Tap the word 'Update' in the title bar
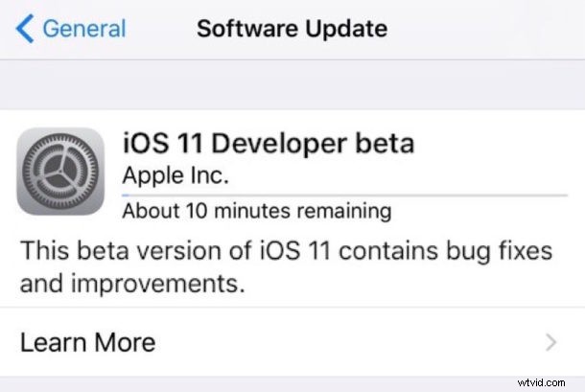 click(346, 30)
